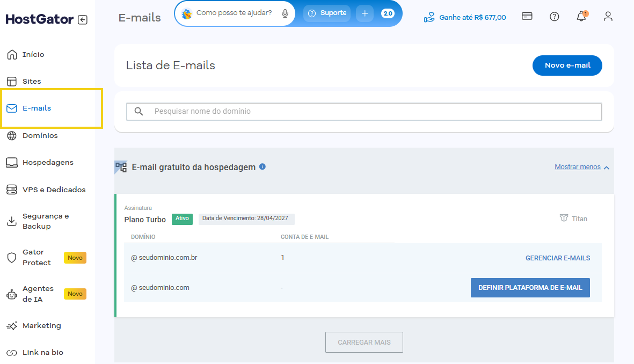This screenshot has width=634, height=364.
Task: Click the Como posso te ajudar? field
Action: tap(235, 13)
